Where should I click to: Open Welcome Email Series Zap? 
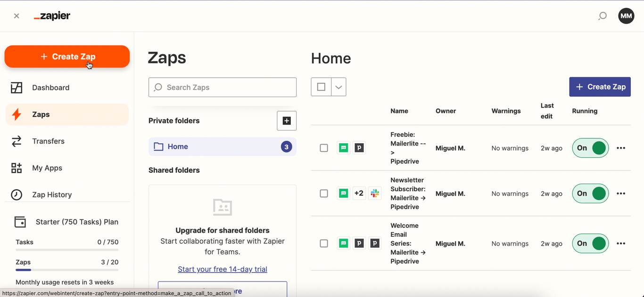point(408,243)
